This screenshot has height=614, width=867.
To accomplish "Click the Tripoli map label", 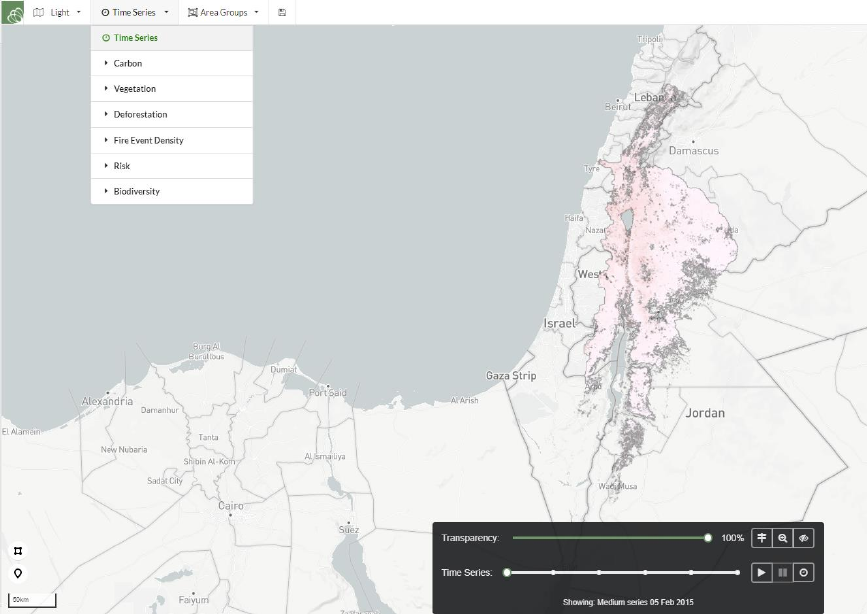I will pos(649,39).
